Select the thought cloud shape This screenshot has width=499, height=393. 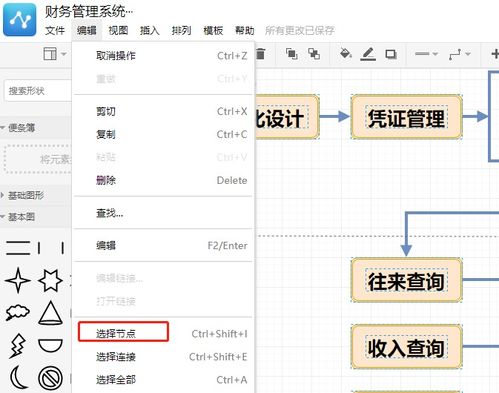(x=18, y=312)
